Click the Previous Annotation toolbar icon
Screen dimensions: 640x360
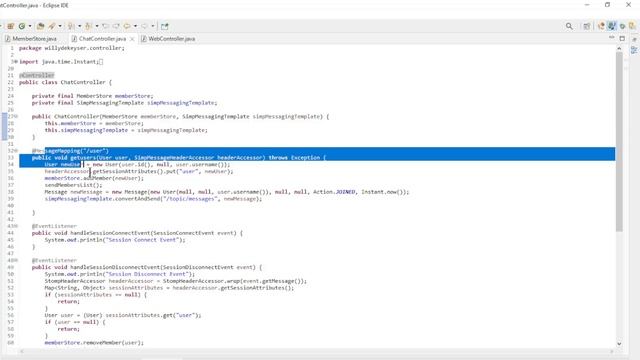[x=88, y=26]
